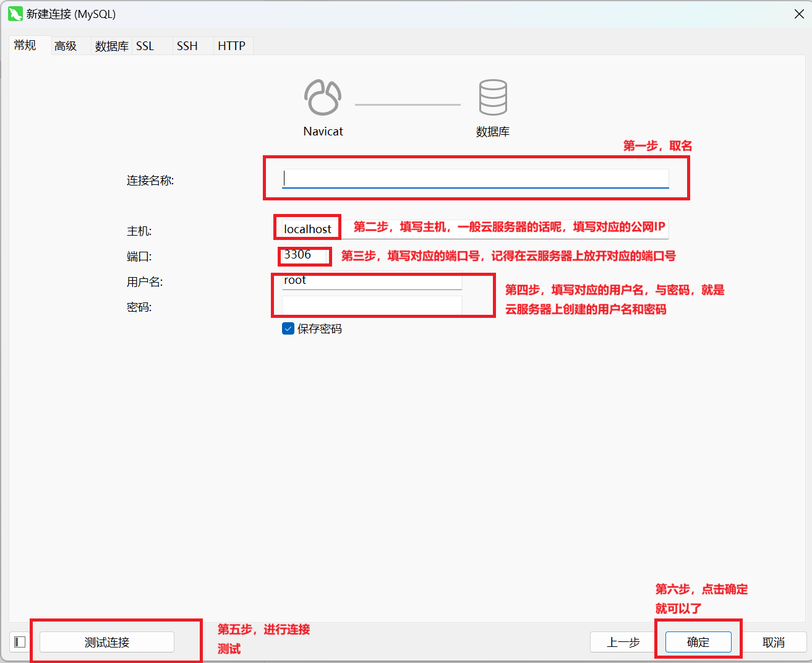812x663 pixels.
Task: Click the 端口 field showing 3306
Action: [305, 255]
